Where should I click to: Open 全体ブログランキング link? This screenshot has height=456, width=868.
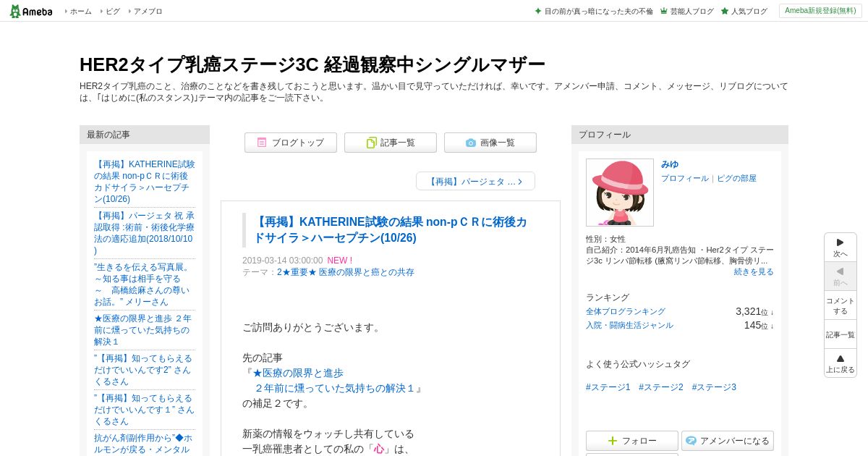(626, 311)
